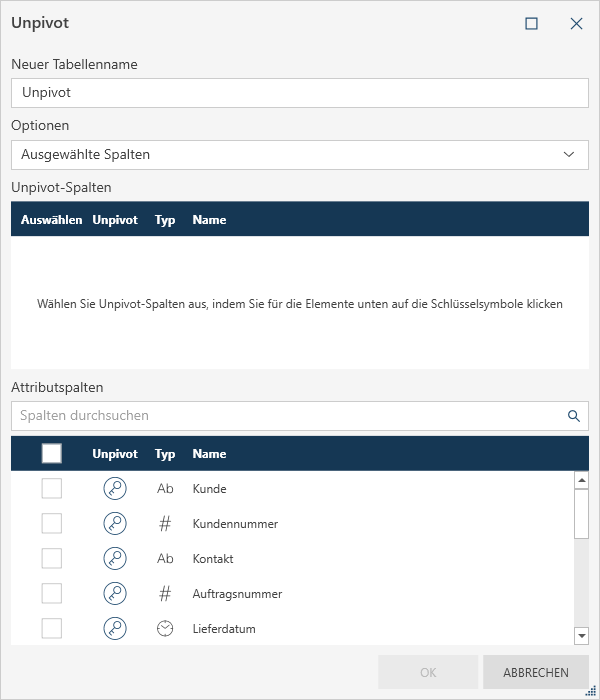This screenshot has width=600, height=700.
Task: Open the Optionen dropdown 'Ausgewählte Spalten'
Action: coord(299,155)
